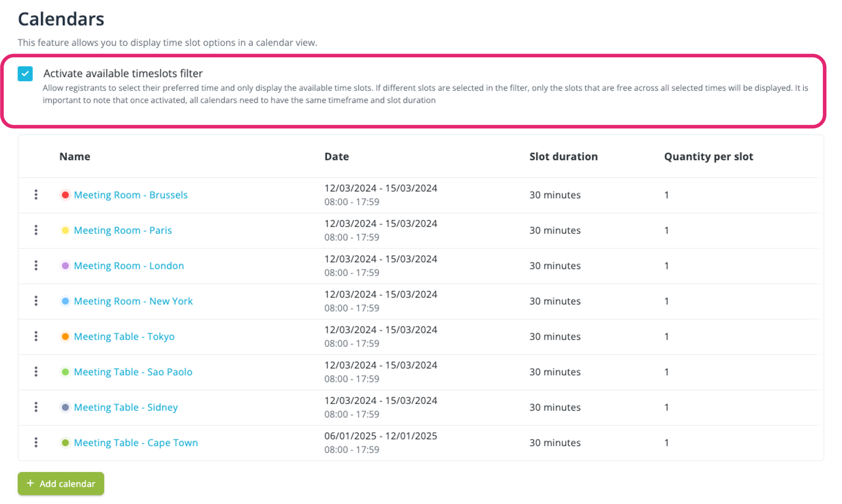
Task: Open the Meeting Room - London calendar
Action: click(129, 266)
